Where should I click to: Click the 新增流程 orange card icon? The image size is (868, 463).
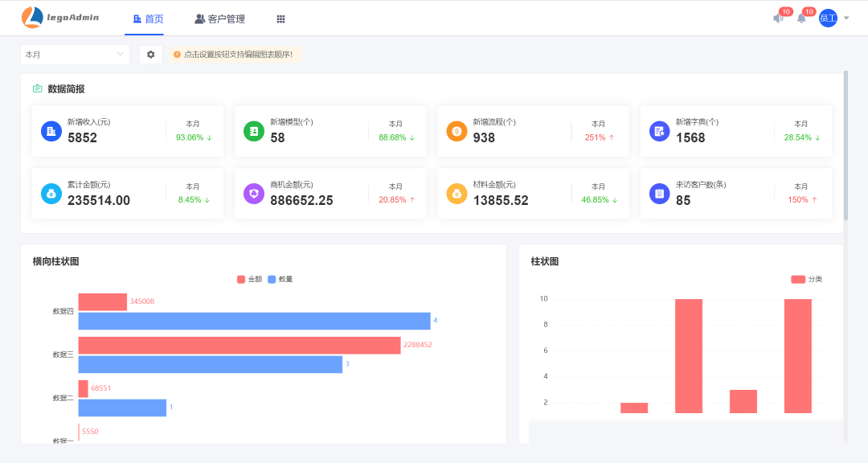point(457,131)
